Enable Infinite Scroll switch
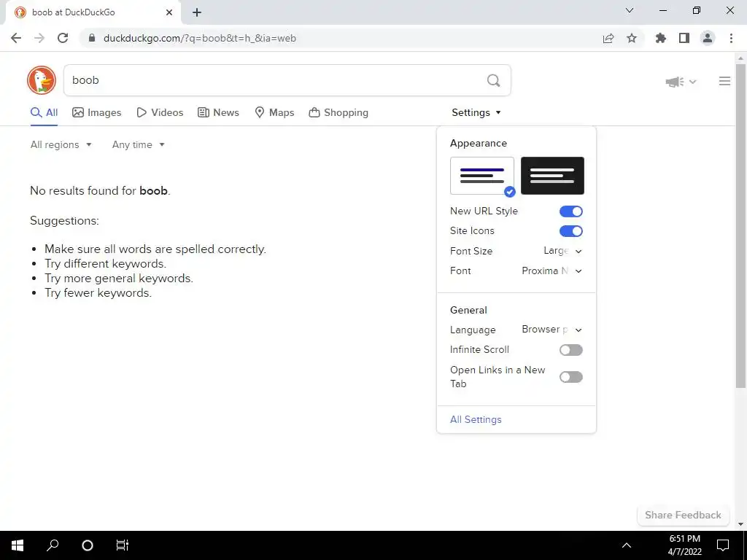This screenshot has width=747, height=560. 570,350
